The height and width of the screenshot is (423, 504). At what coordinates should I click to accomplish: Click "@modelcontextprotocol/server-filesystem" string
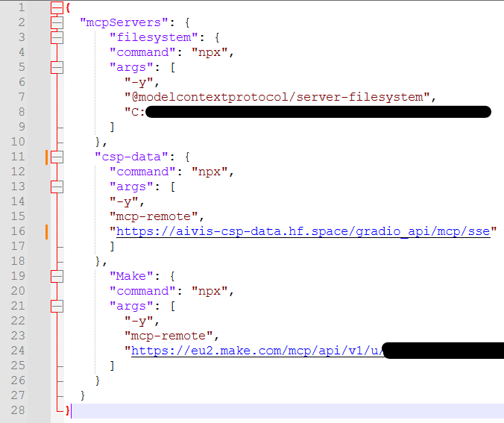[277, 98]
